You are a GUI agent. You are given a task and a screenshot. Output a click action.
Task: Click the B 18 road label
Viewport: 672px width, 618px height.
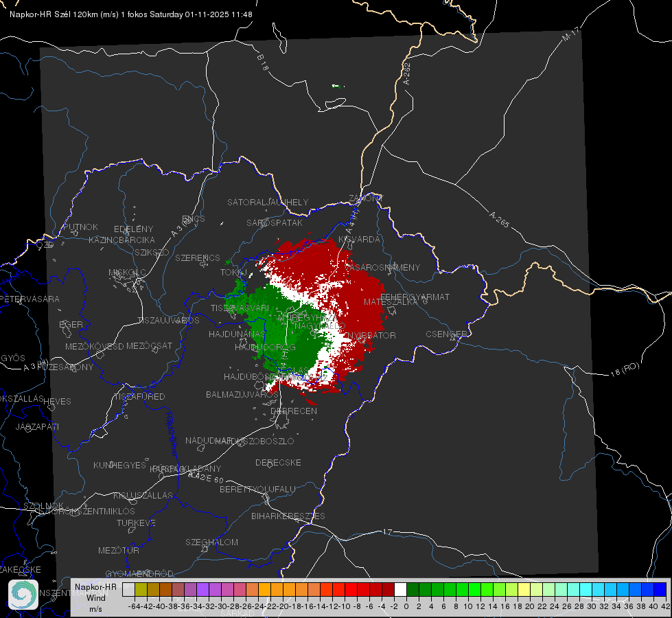pos(263,62)
